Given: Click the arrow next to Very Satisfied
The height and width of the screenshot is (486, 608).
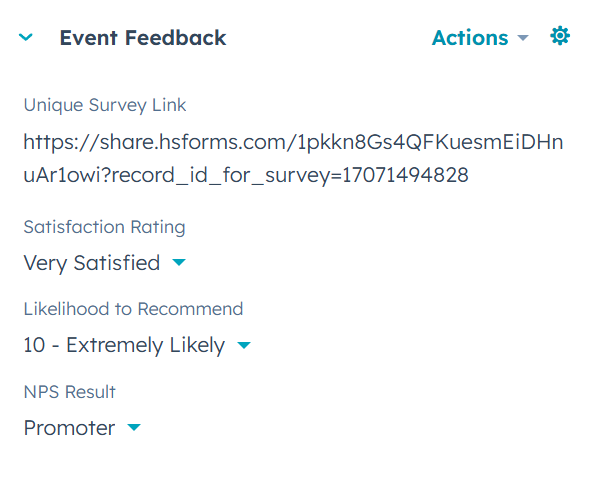Looking at the screenshot, I should [x=179, y=263].
